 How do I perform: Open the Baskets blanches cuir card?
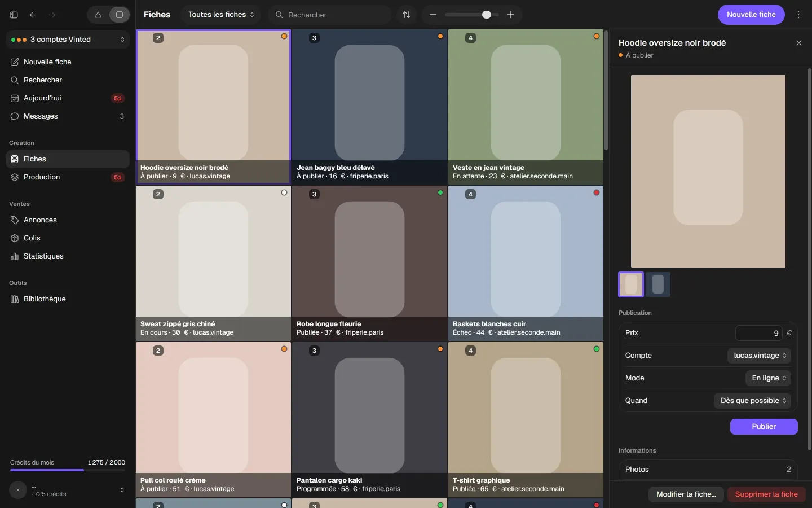tap(526, 263)
